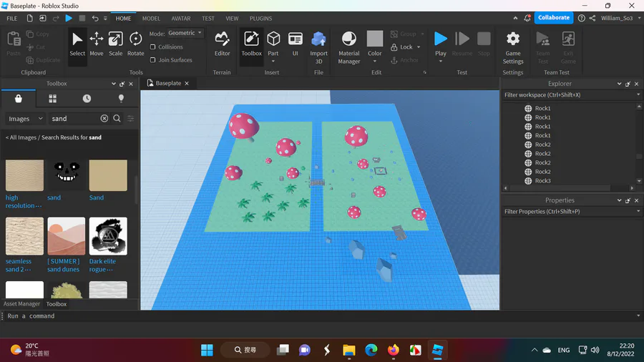Select the solid tan 'Sand' image
This screenshot has height=362, width=644.
(108, 175)
